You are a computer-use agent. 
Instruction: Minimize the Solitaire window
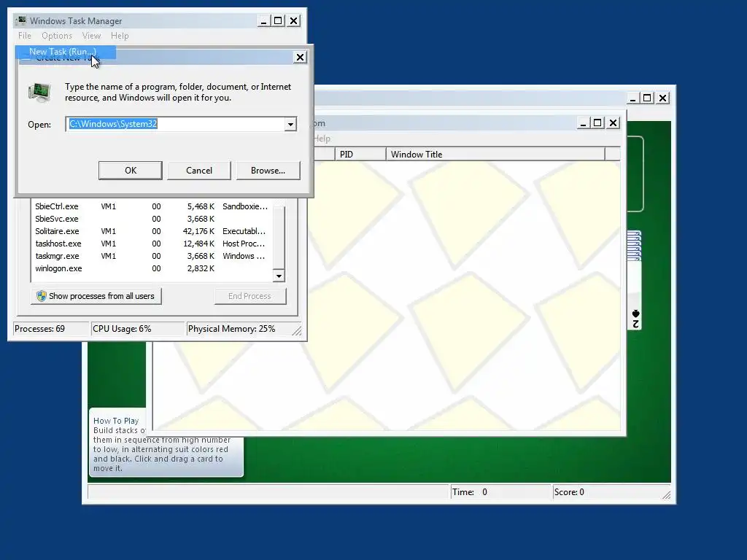(632, 98)
